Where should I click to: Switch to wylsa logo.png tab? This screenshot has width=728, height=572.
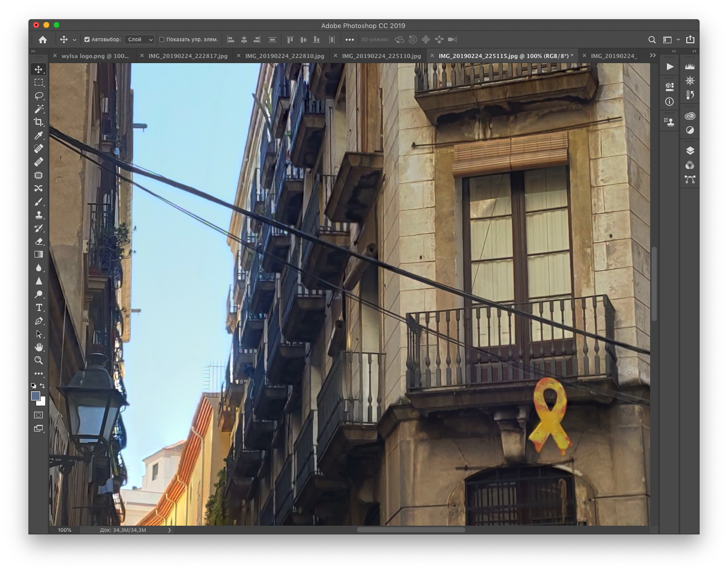tap(95, 56)
